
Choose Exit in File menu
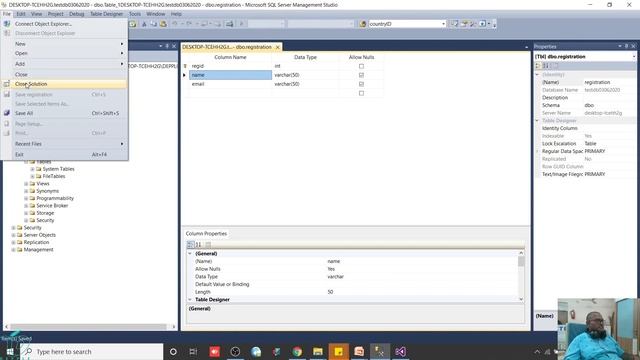click(64, 155)
